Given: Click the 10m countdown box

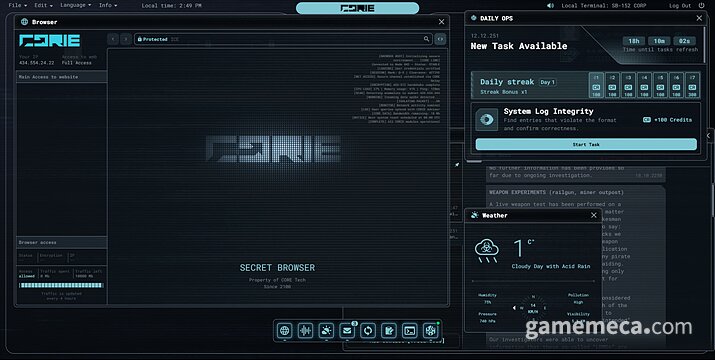Looking at the screenshot, I should (659, 41).
